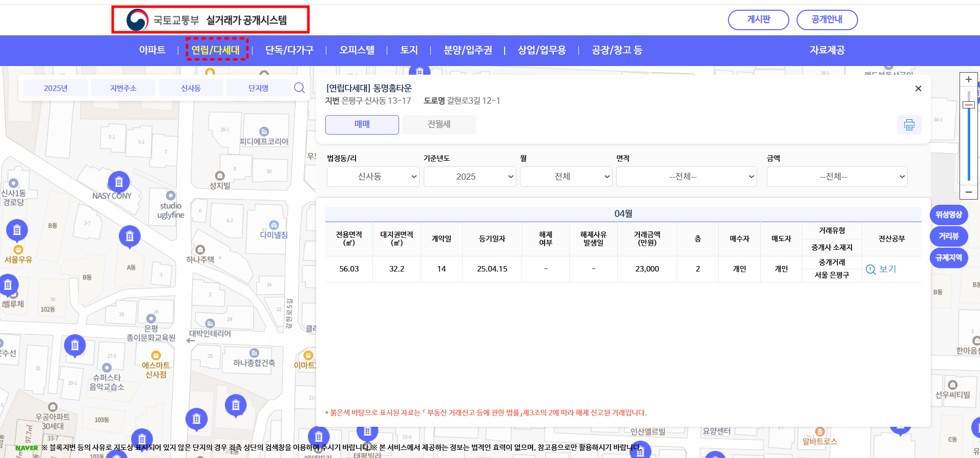
Task: Click the 56.03 exclusive area cell
Action: click(349, 269)
